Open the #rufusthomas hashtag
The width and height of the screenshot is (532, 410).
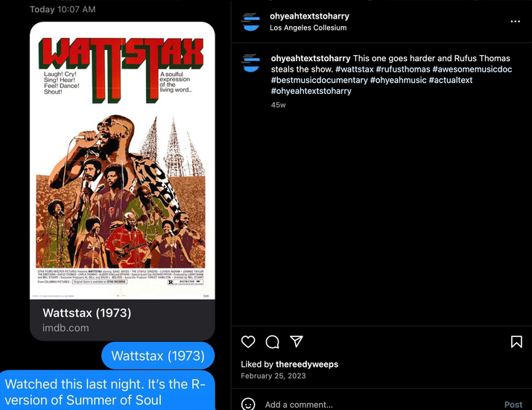tap(403, 69)
